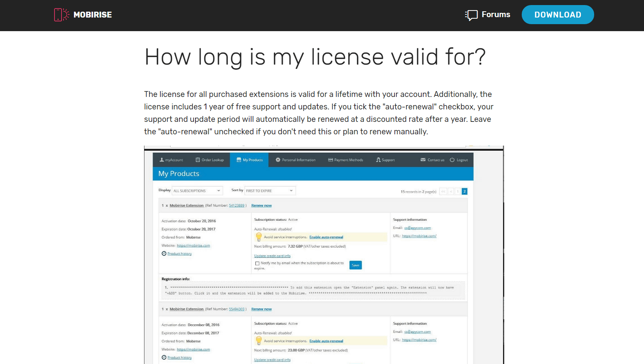The image size is (644, 364).
Task: Click the My Products calendar icon
Action: point(239,160)
